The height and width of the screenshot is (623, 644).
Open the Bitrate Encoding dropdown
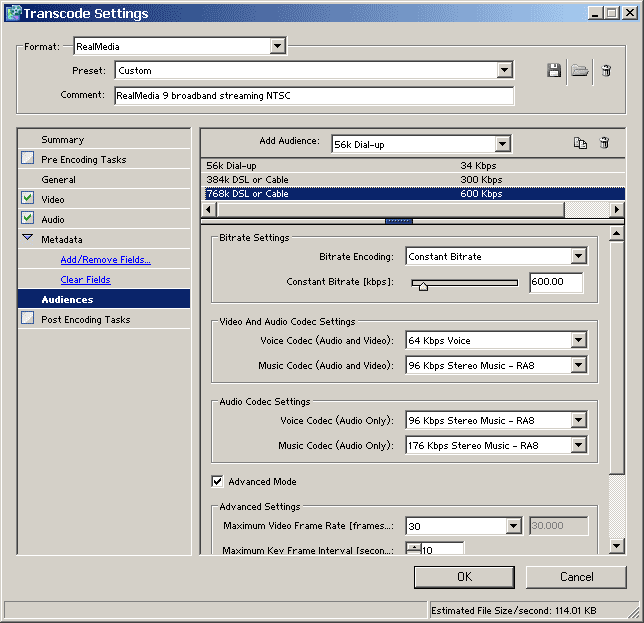(579, 257)
